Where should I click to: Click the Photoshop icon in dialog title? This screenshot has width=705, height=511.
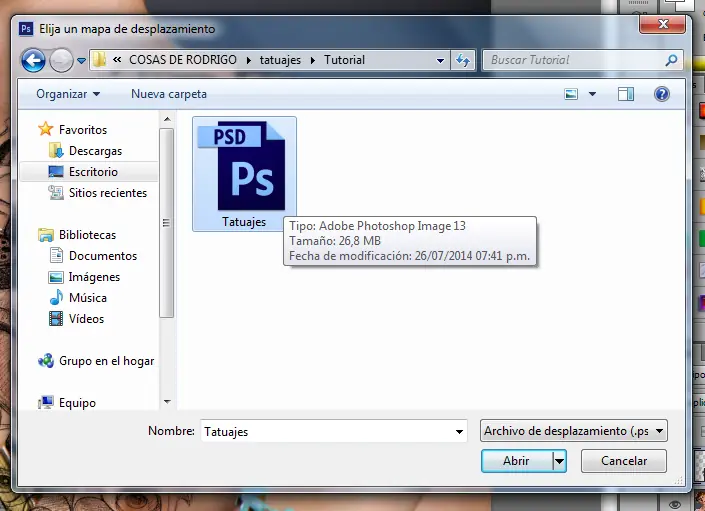coord(26,29)
